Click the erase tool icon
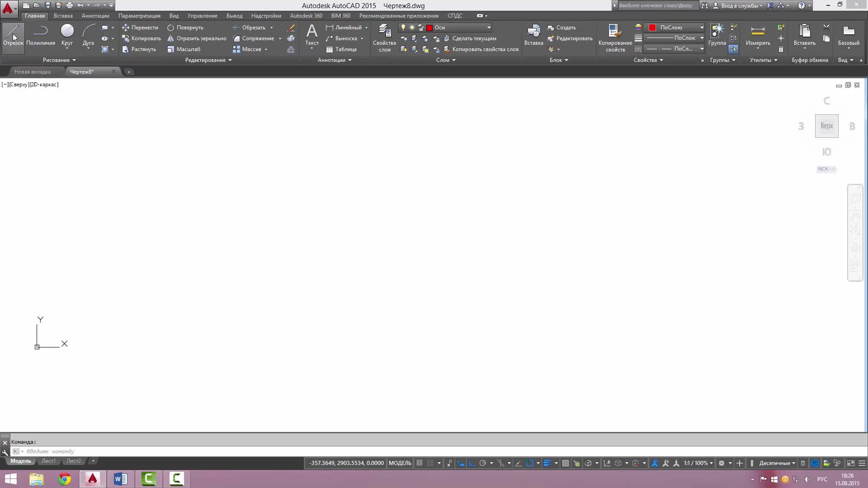This screenshot has height=488, width=868. [291, 28]
